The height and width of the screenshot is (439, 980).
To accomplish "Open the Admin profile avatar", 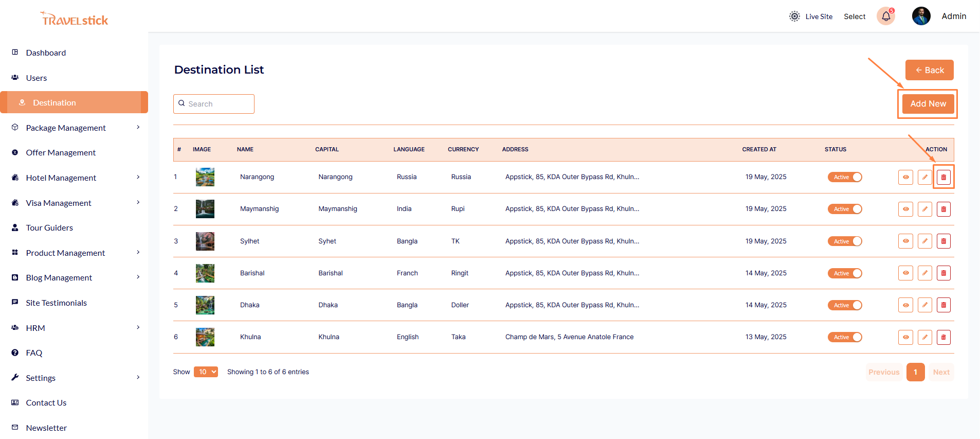I will tap(921, 16).
